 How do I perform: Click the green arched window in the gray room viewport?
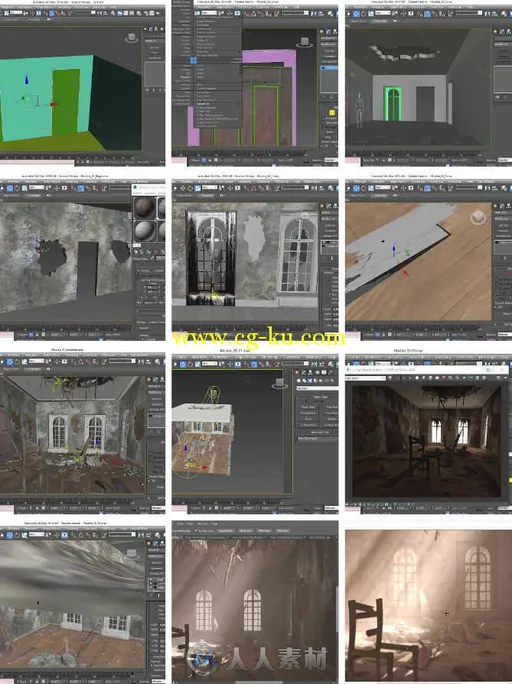click(x=393, y=104)
